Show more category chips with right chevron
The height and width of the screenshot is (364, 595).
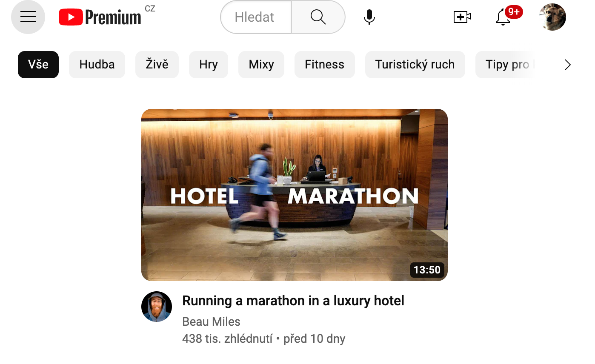pos(567,65)
